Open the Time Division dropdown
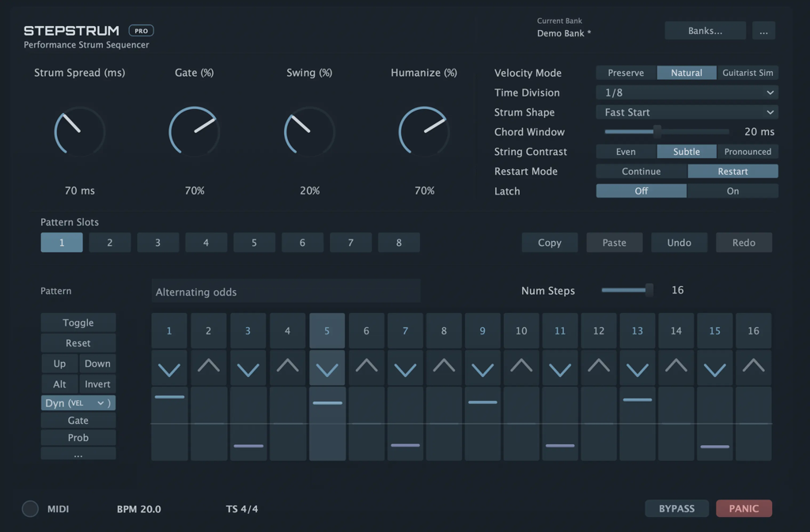 point(687,92)
